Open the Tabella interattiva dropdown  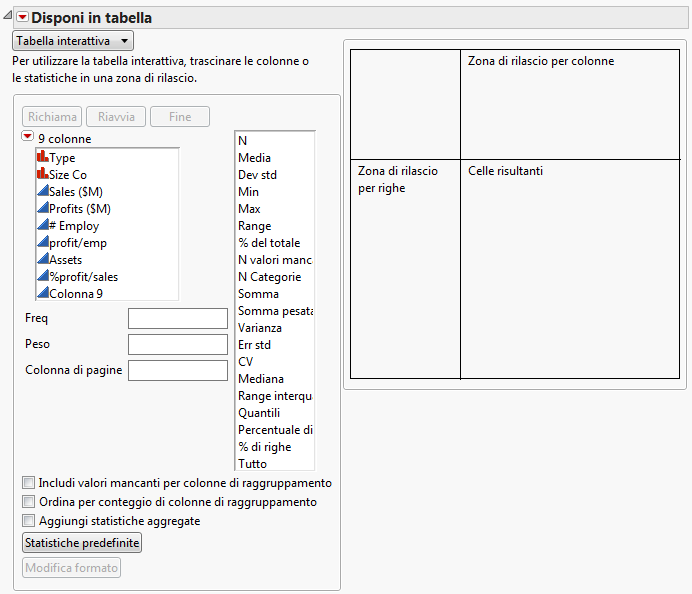[x=73, y=41]
